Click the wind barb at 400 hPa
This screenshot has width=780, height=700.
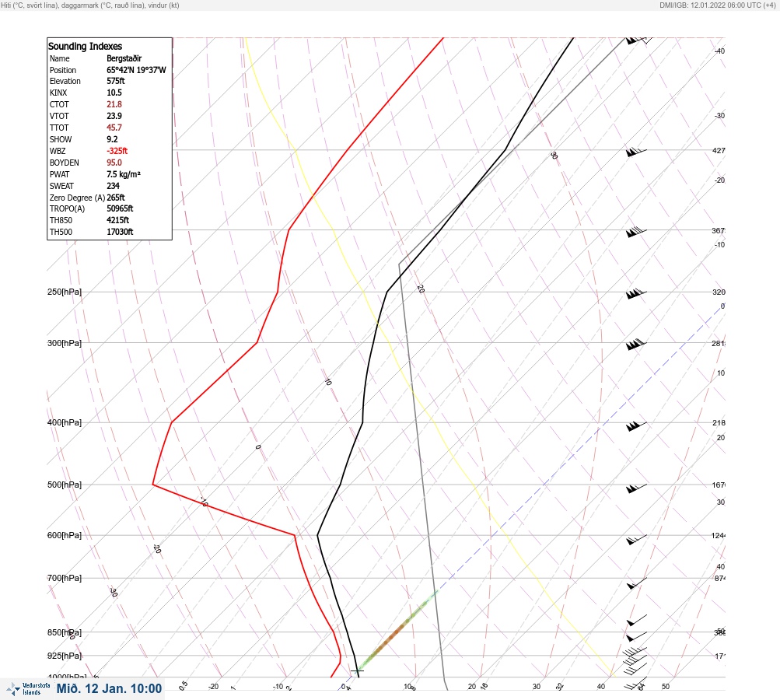pos(636,425)
